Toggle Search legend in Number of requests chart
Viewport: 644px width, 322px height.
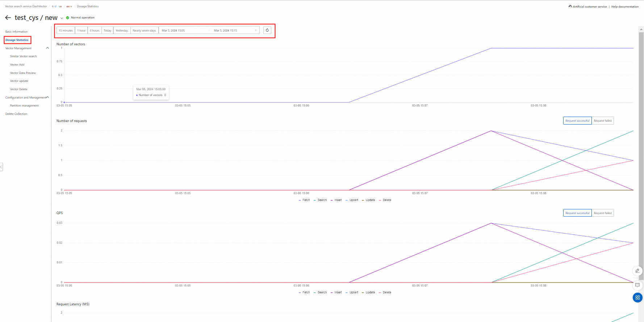[x=320, y=200]
